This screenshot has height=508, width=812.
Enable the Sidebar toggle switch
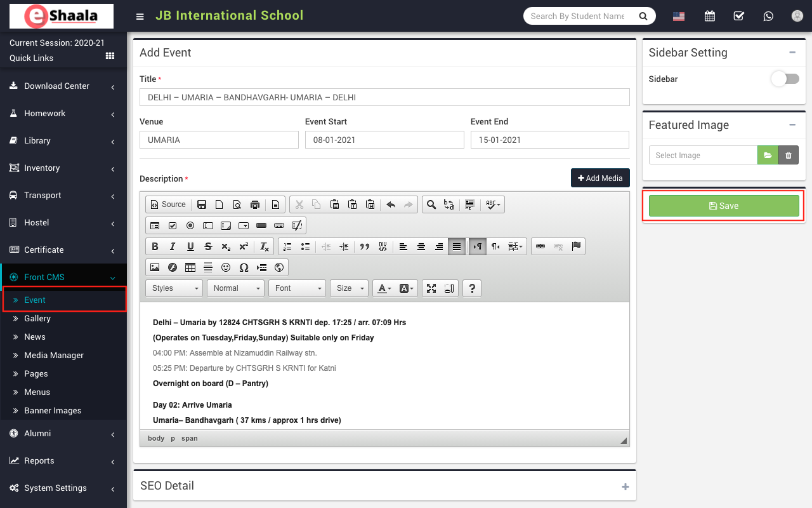pos(785,79)
